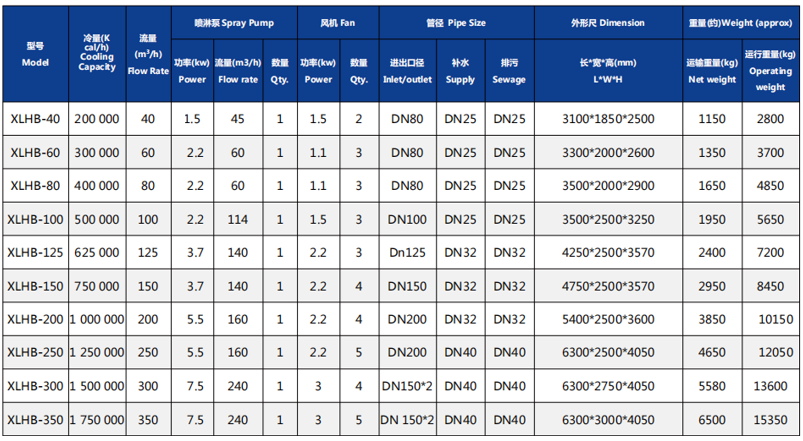Click the XLHB-40 model cell
Viewport: 803px width, 441px height.
[x=35, y=119]
